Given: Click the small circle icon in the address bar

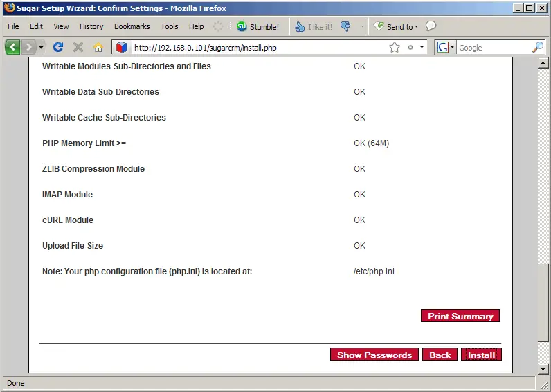Looking at the screenshot, I should (x=410, y=47).
